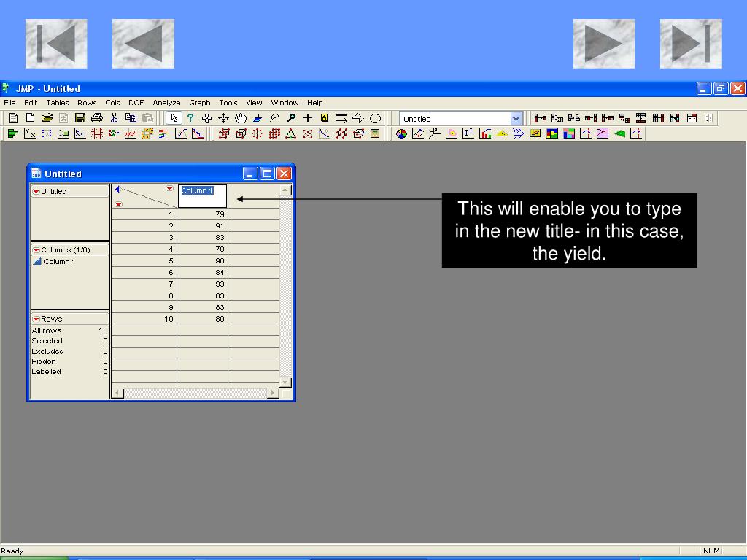Select the Lasso tool
747x560 pixels.
click(274, 117)
